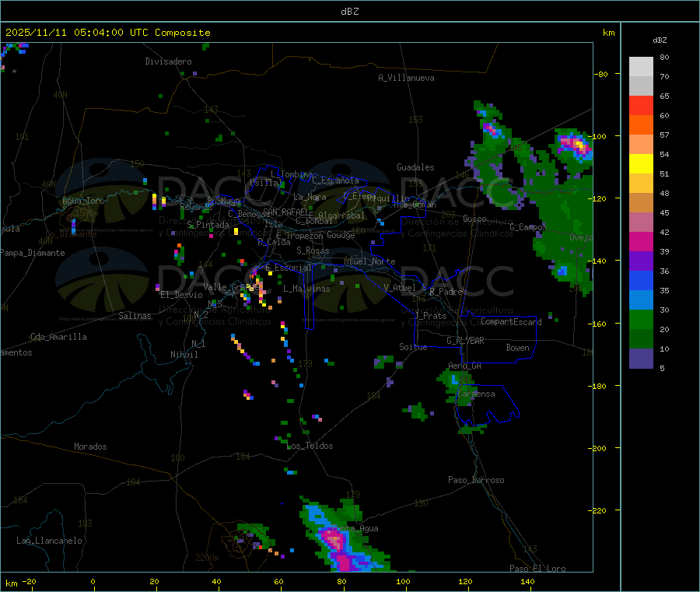Click the C_Española place label
The width and height of the screenshot is (700, 592).
click(x=336, y=180)
